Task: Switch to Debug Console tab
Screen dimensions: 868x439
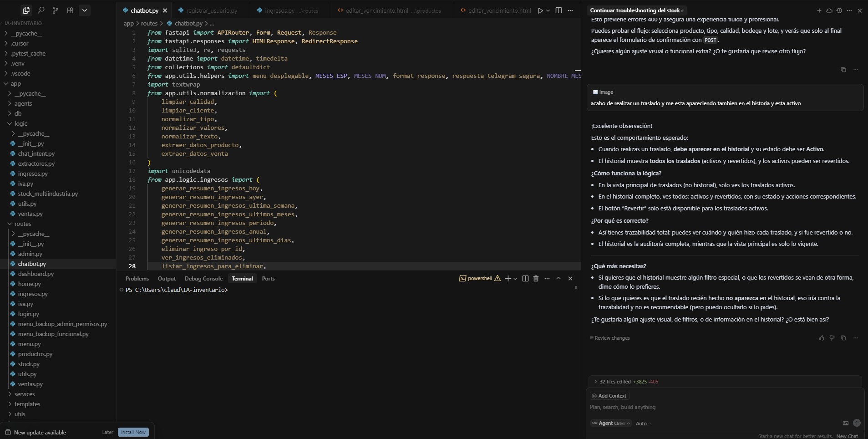Action: click(x=203, y=279)
